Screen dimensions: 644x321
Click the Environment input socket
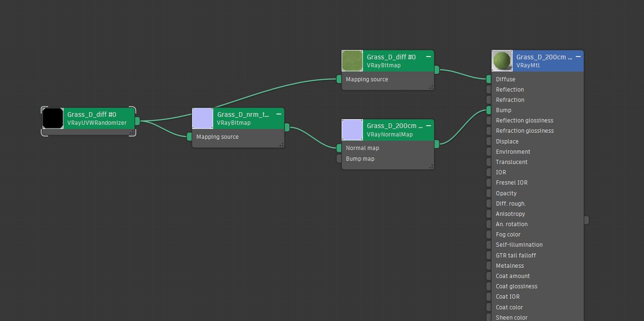click(x=488, y=151)
